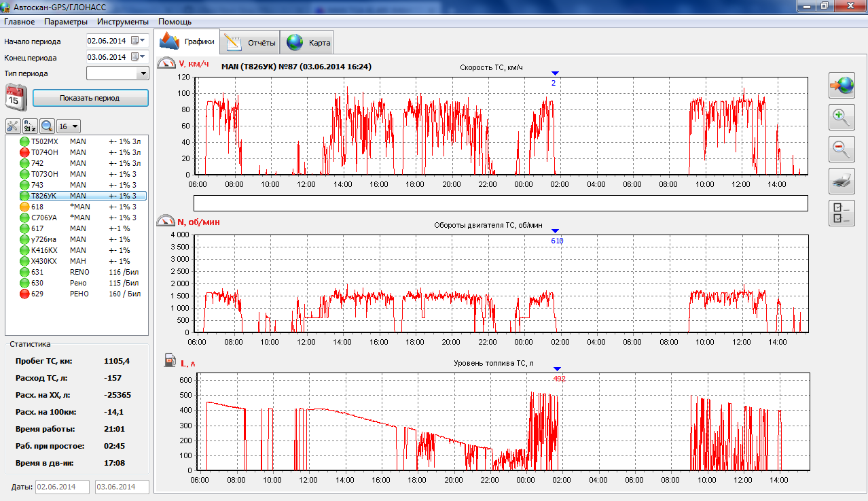Click the globe with arrow map button
Image resolution: width=868 pixels, height=501 pixels.
point(842,86)
